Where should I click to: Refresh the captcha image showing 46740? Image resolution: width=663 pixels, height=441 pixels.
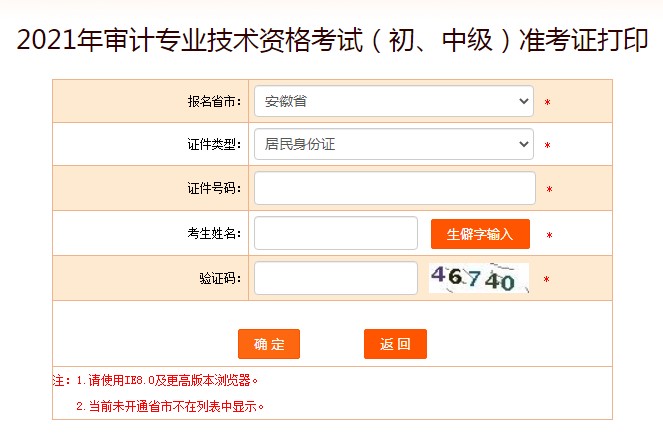click(479, 278)
